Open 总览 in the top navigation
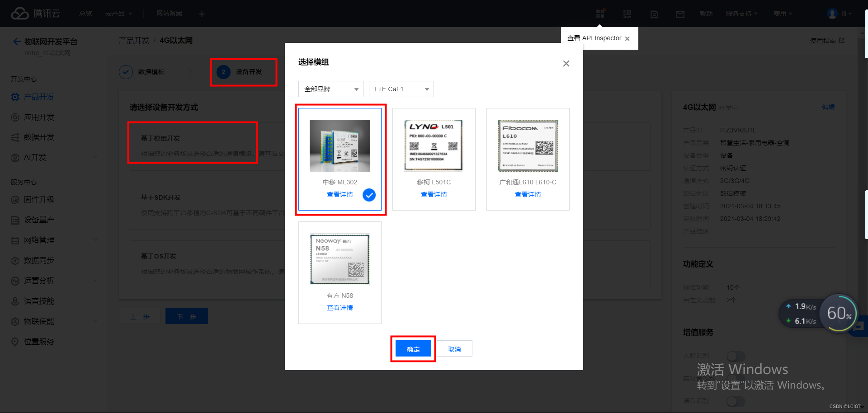The image size is (868, 413). 85,14
